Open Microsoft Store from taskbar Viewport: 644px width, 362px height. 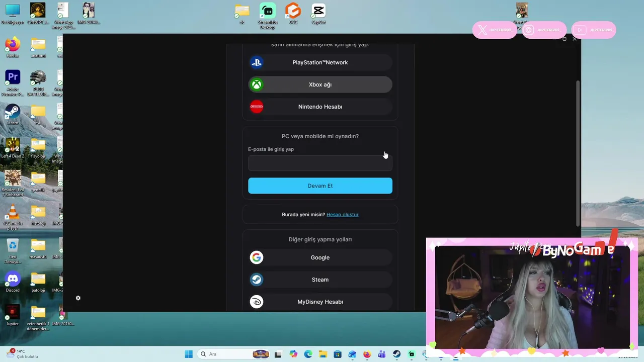pos(338,354)
